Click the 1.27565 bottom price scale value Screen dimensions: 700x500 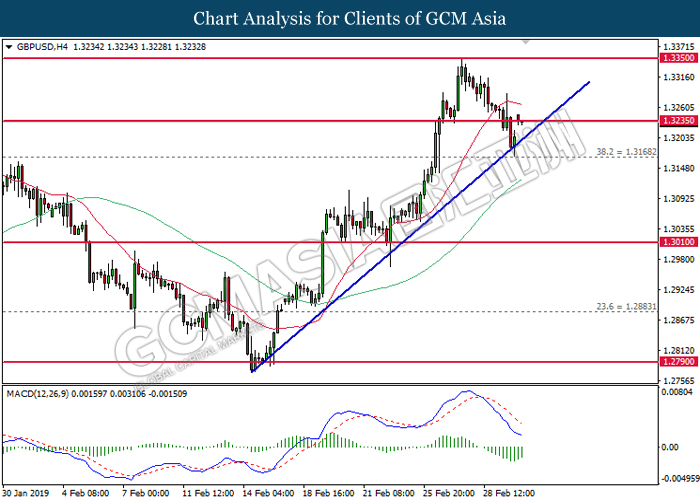679,381
